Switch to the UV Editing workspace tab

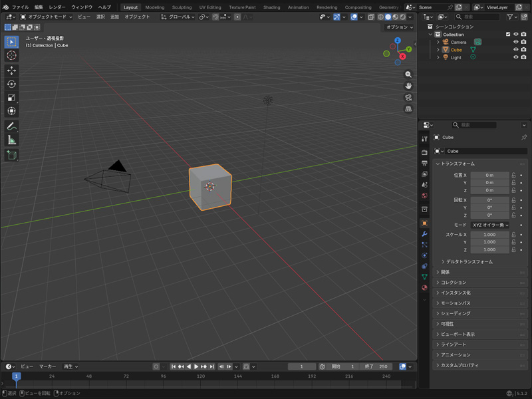coord(210,7)
